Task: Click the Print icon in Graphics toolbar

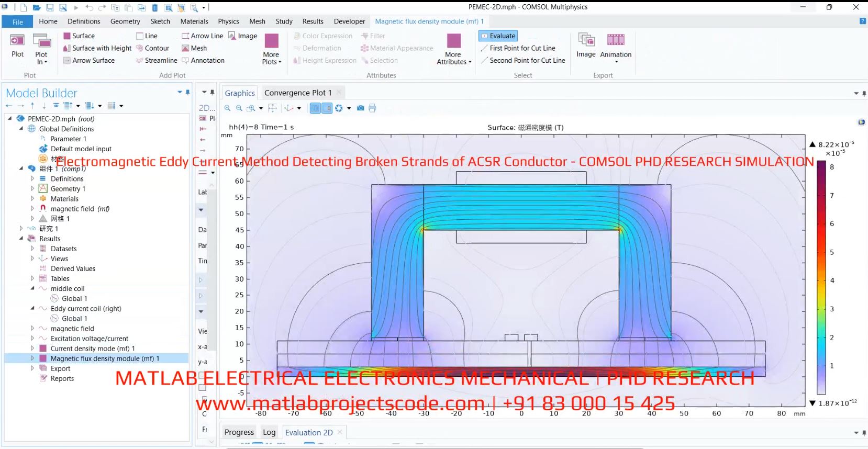Action: click(x=372, y=108)
